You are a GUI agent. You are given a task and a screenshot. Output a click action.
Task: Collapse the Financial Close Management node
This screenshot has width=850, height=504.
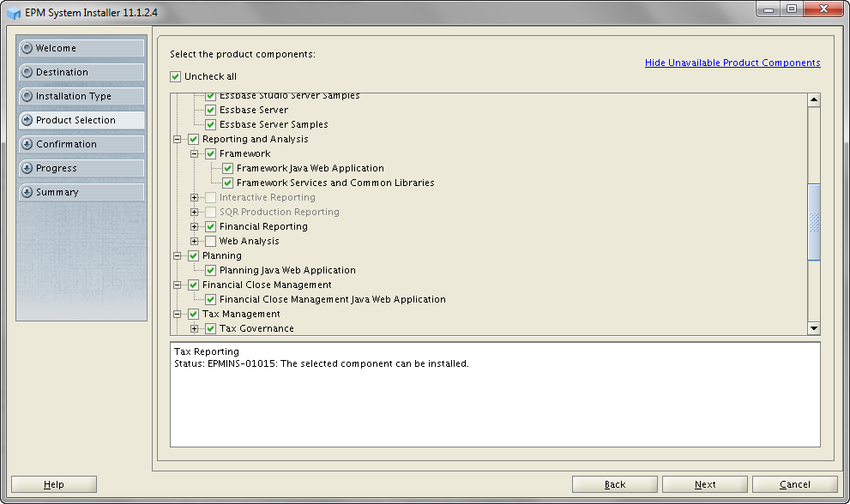(x=178, y=285)
